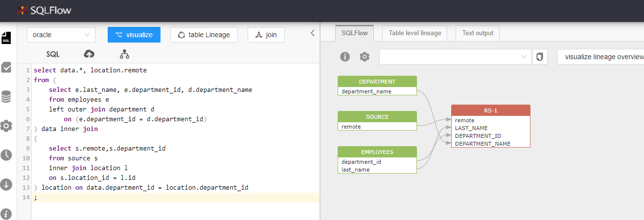The width and height of the screenshot is (644, 220).
Task: Click the download arrow icon in sidebar
Action: click(6, 184)
